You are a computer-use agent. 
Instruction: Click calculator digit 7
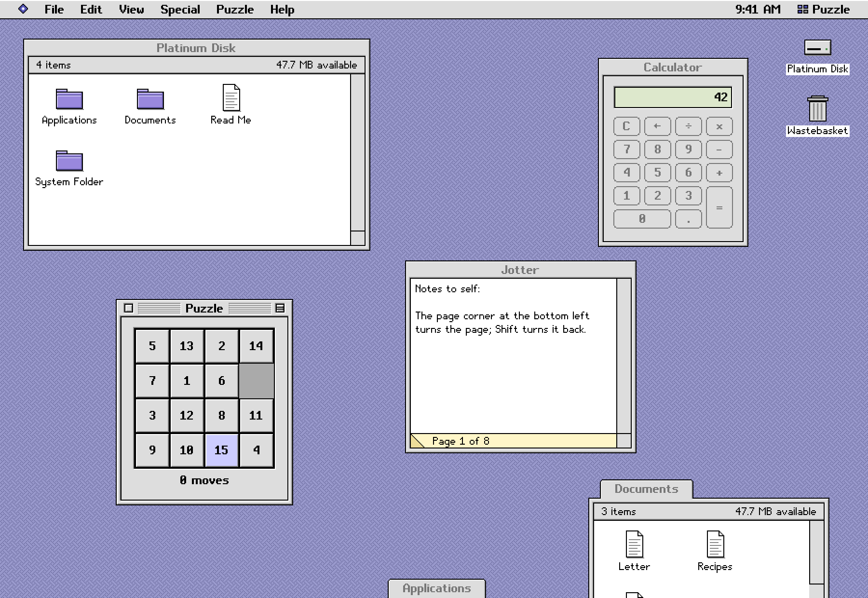tap(626, 149)
